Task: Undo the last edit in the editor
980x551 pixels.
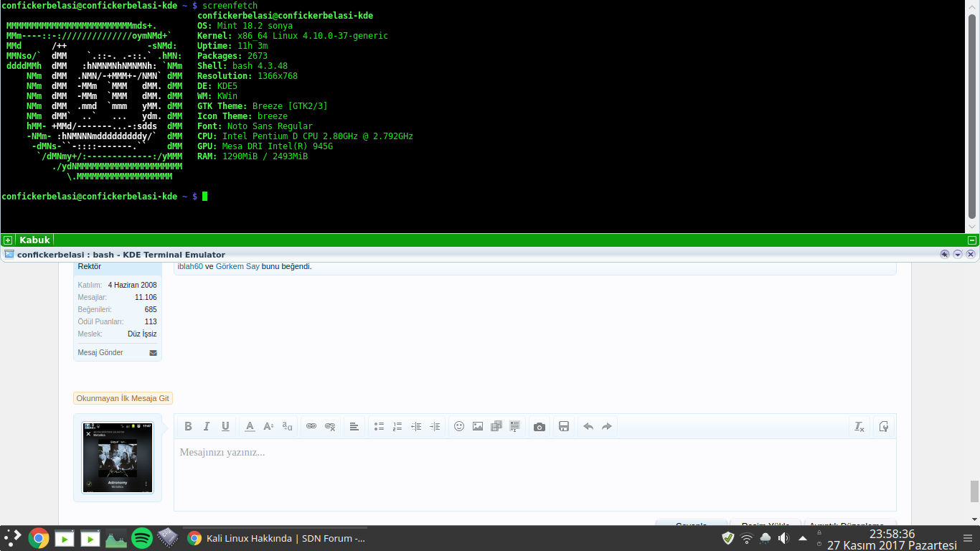Action: pos(588,426)
